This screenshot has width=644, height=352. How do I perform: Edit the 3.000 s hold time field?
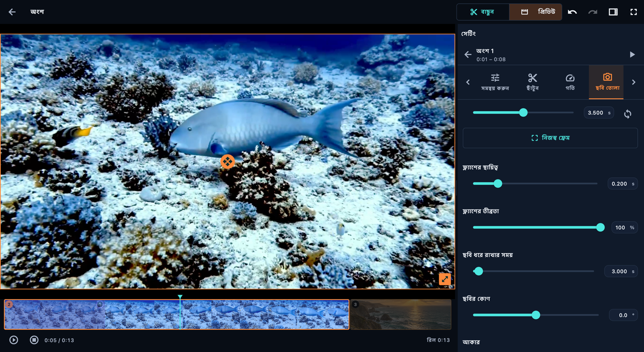pyautogui.click(x=621, y=272)
